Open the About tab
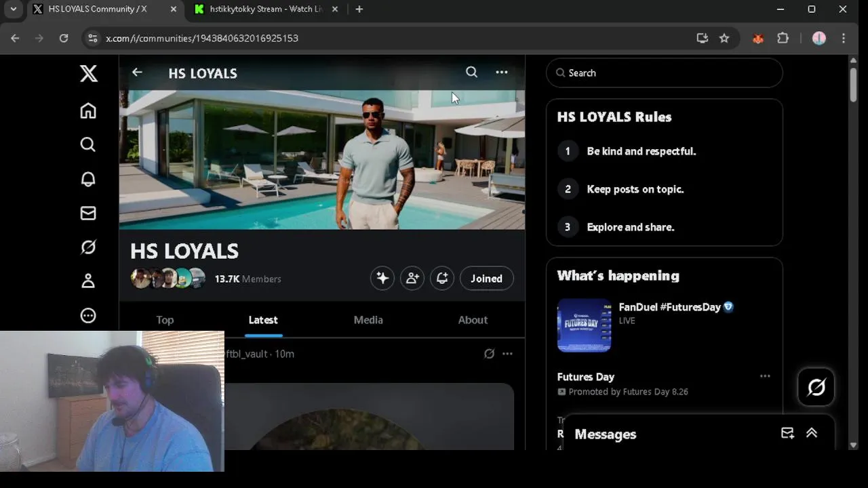868x488 pixels. (x=473, y=320)
